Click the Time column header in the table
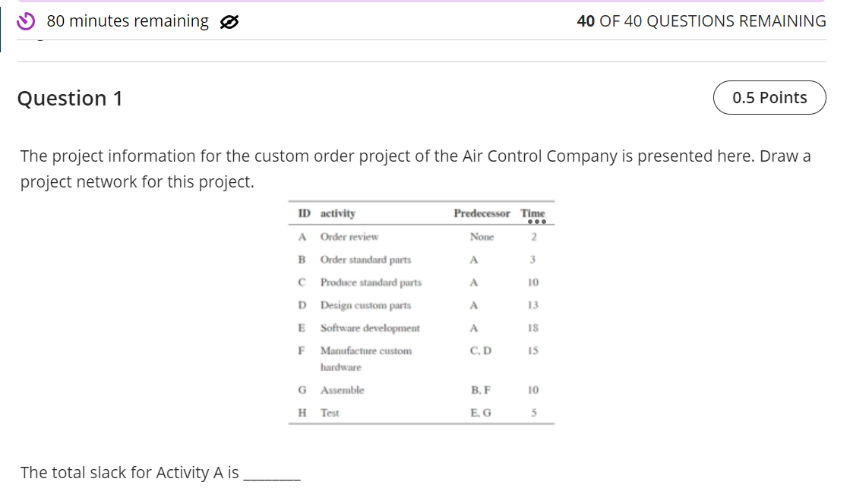850x504 pixels. 532,213
